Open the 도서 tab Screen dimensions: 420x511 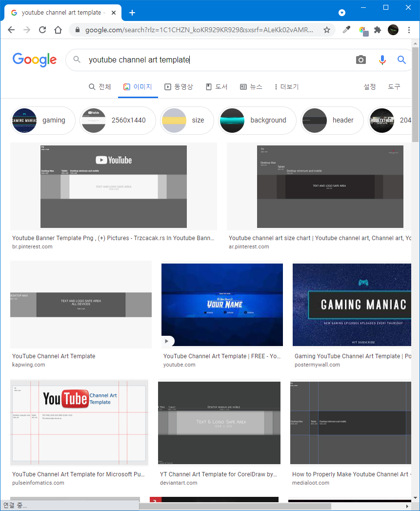click(x=217, y=87)
